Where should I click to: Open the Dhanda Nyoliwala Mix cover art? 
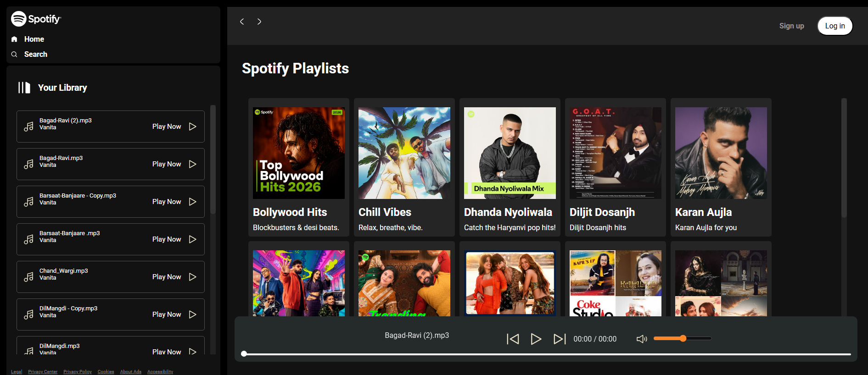(510, 153)
